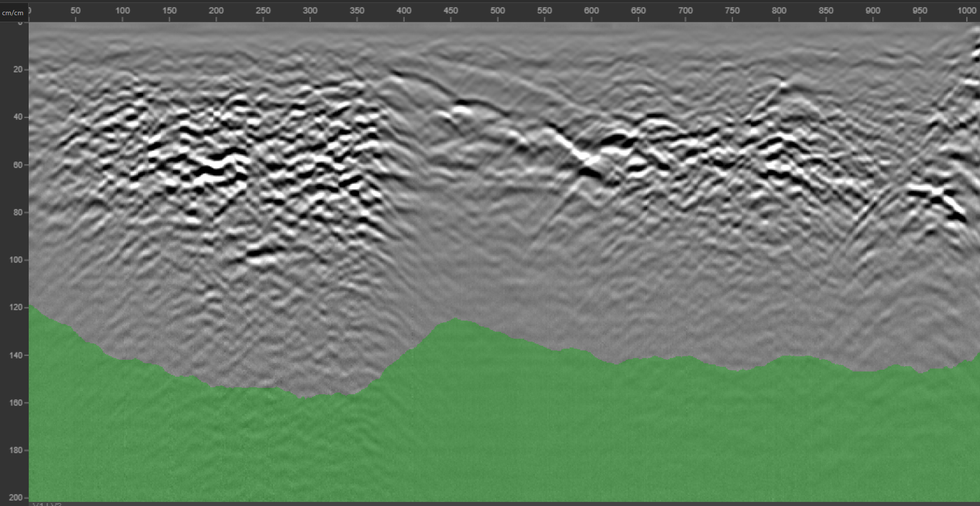The image size is (980, 506).
Task: Click the 160 depth label on vertical ruler
Action: (16, 402)
